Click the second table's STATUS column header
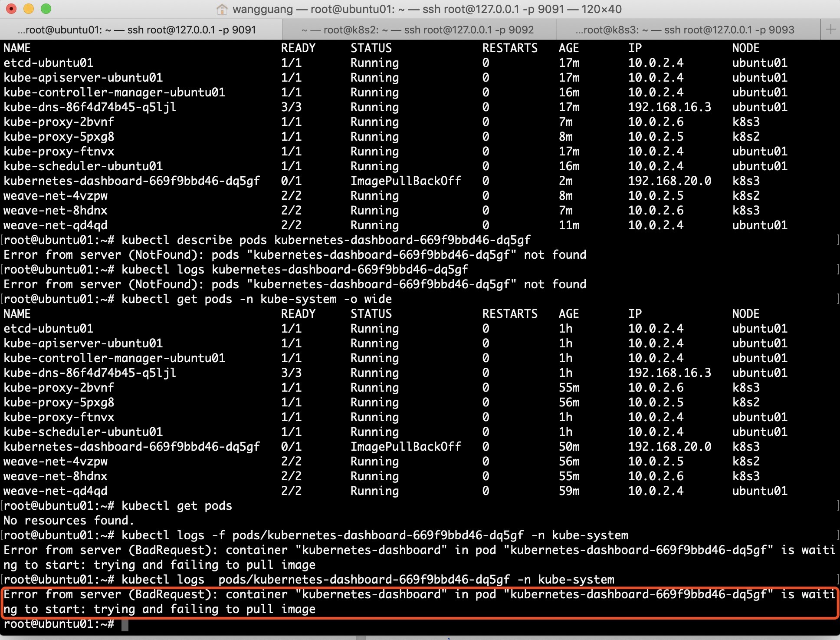Screen dimensions: 840x640 371,314
